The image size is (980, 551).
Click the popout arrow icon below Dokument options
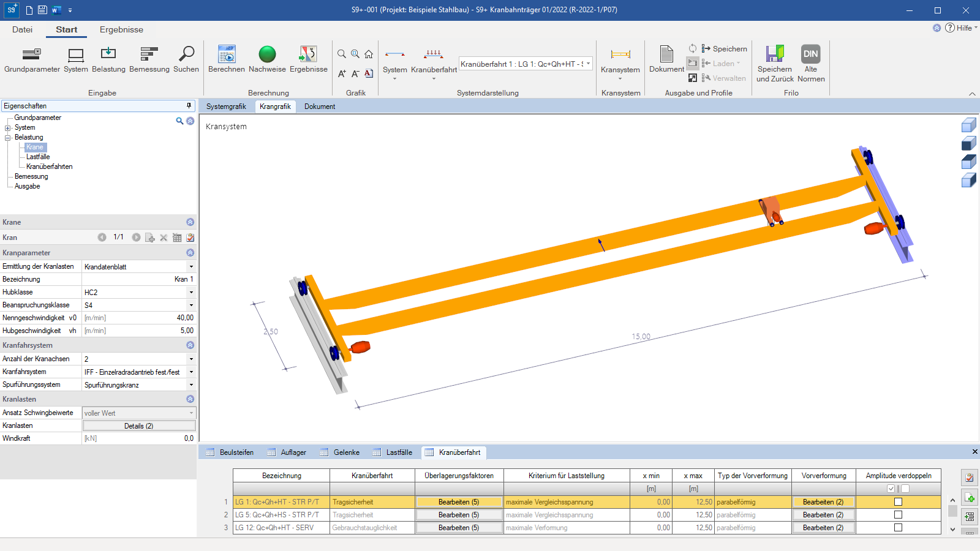693,78
